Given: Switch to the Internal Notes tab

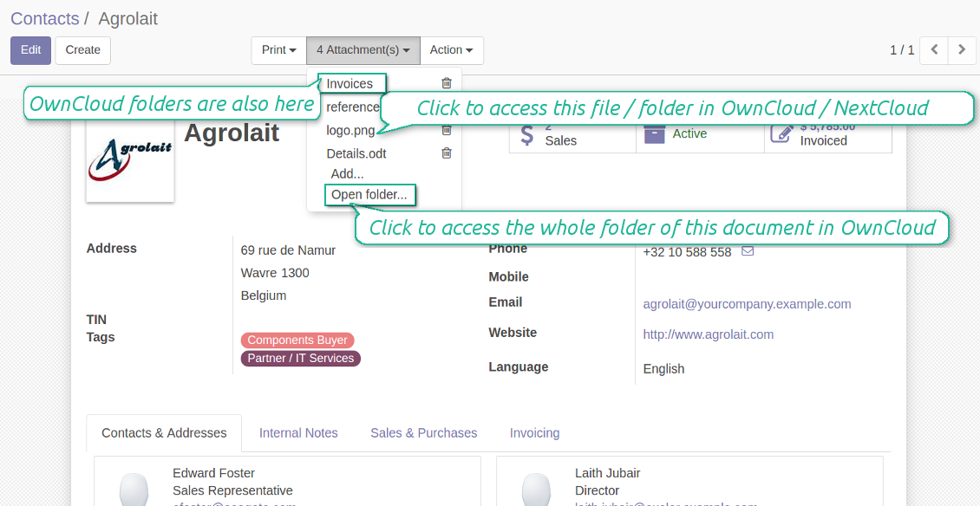Looking at the screenshot, I should coord(298,433).
